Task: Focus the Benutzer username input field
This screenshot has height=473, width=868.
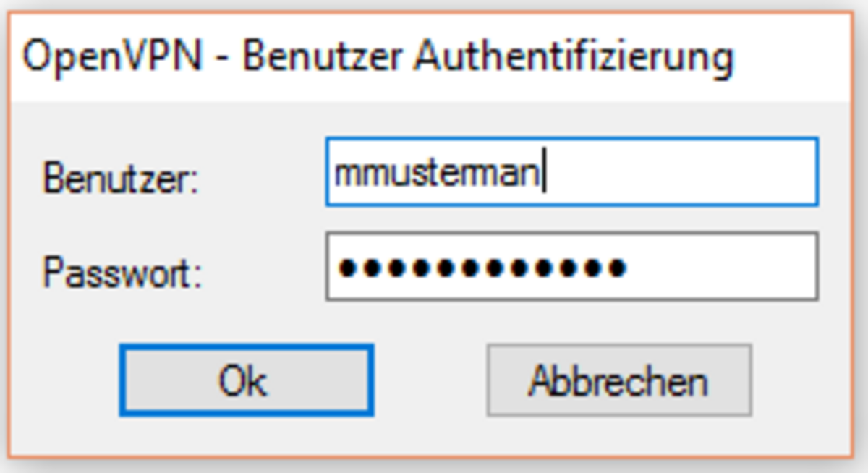Action: [571, 172]
